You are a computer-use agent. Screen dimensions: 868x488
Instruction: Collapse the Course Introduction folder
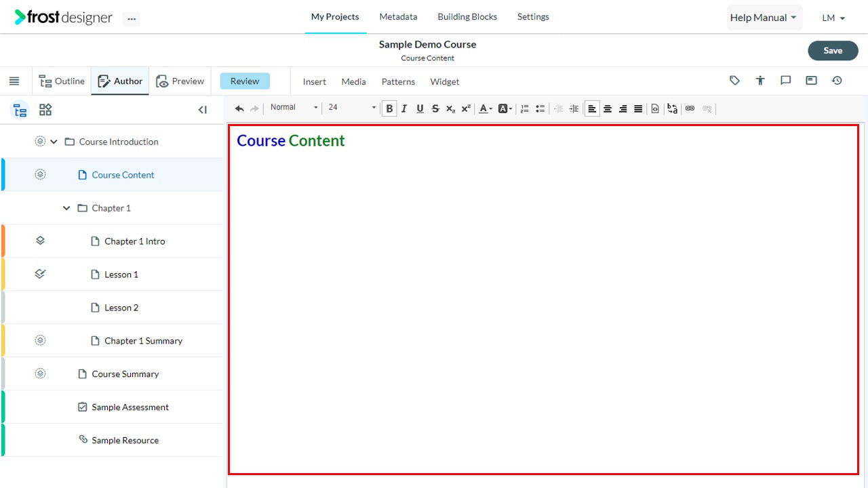click(x=54, y=142)
